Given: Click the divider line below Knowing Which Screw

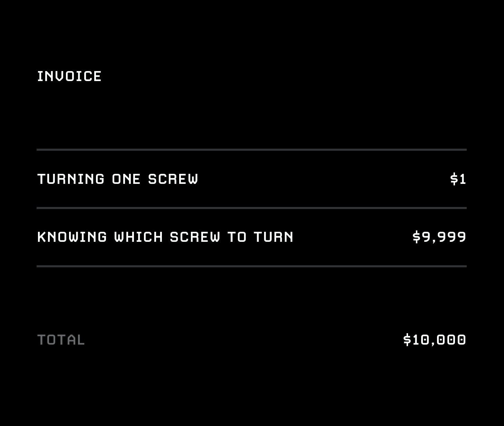Looking at the screenshot, I should pyautogui.click(x=252, y=266).
